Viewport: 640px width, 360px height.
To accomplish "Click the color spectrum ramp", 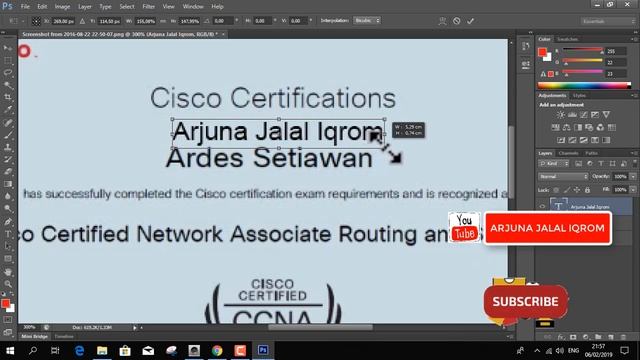I will click(x=584, y=85).
